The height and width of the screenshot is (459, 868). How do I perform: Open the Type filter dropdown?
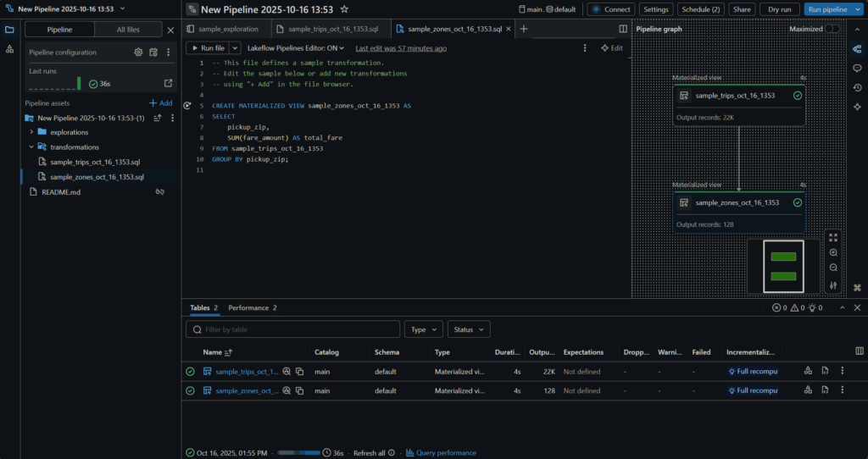424,329
